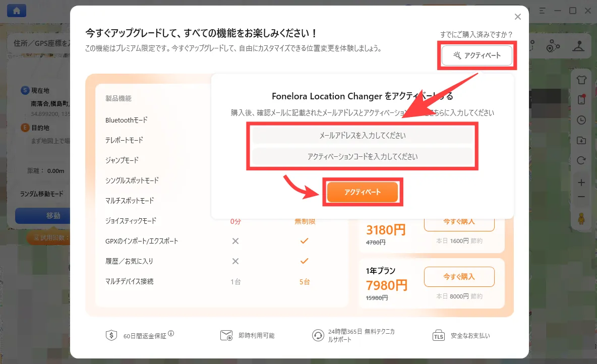Click the headset support icon
Screen dimensions: 597x364
(x=318, y=335)
